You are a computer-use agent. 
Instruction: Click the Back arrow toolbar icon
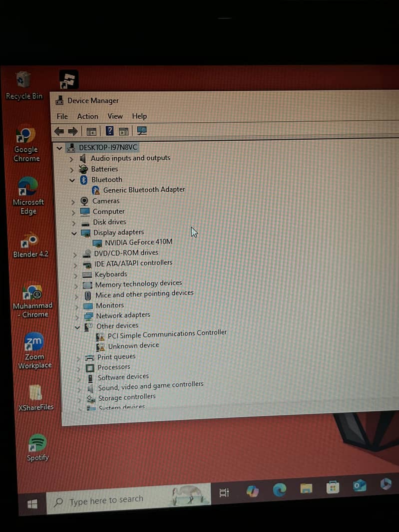(x=59, y=131)
